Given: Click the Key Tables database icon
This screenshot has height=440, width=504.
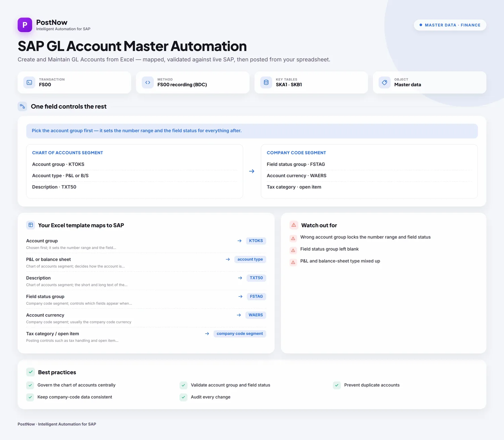Looking at the screenshot, I should 266,82.
